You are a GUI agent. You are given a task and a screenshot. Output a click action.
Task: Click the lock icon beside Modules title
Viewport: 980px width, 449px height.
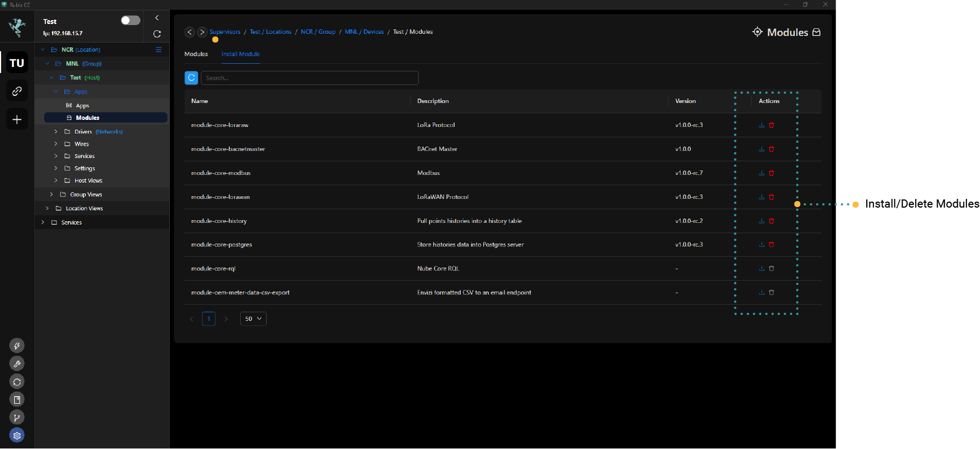pyautogui.click(x=816, y=32)
